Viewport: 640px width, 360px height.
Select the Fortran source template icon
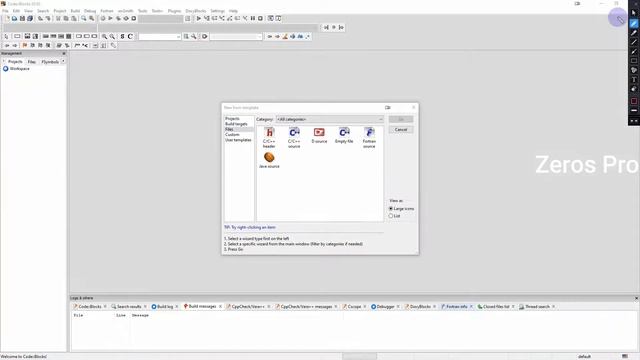(369, 133)
